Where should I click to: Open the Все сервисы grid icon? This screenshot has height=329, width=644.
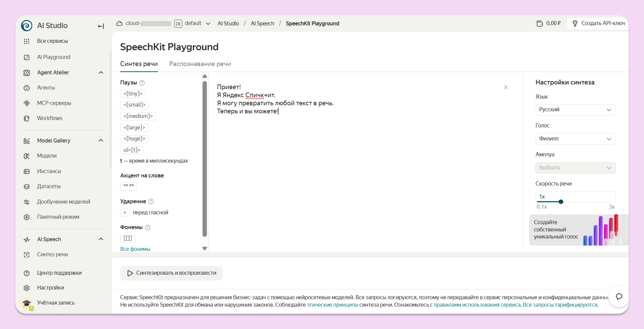tap(26, 41)
